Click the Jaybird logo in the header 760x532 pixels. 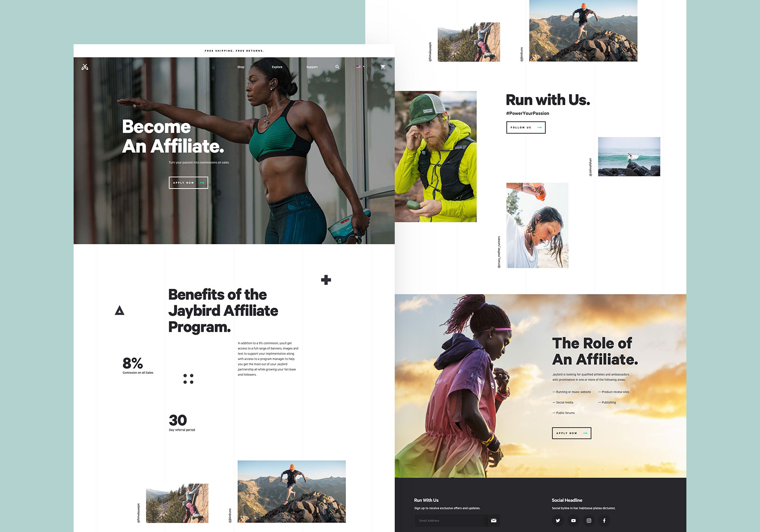(x=85, y=67)
